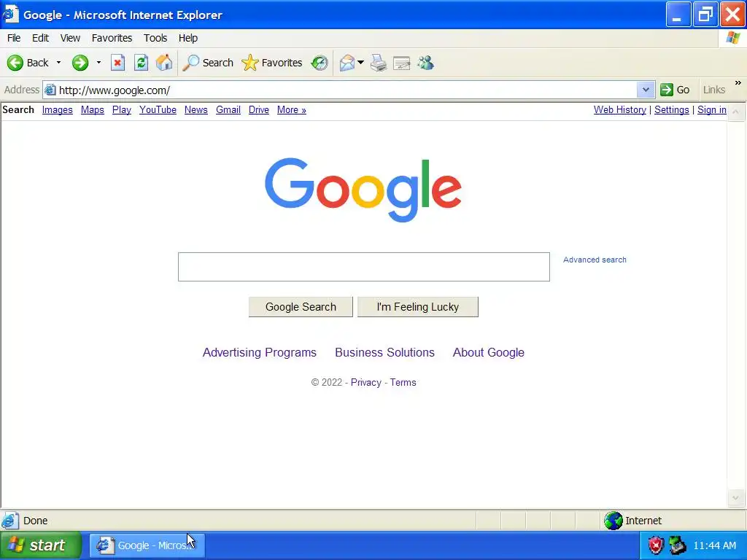Click page icon in the address bar
747x560 pixels.
click(50, 90)
